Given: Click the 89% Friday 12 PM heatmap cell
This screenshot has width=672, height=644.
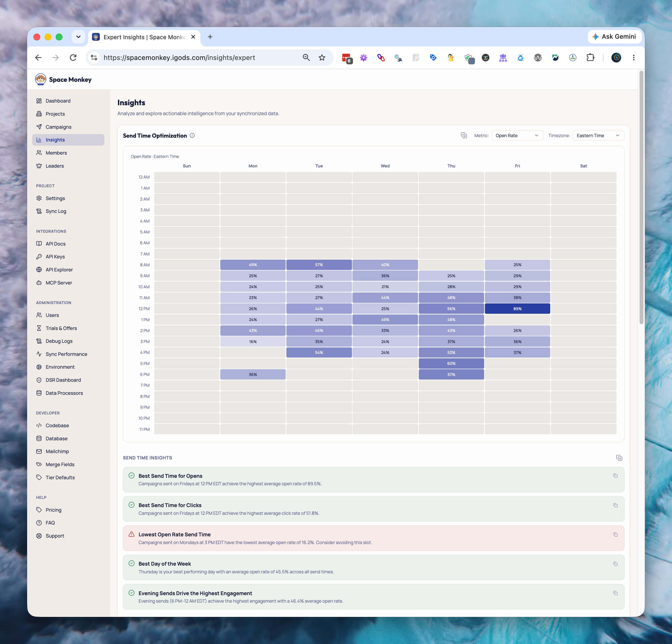Looking at the screenshot, I should point(517,309).
